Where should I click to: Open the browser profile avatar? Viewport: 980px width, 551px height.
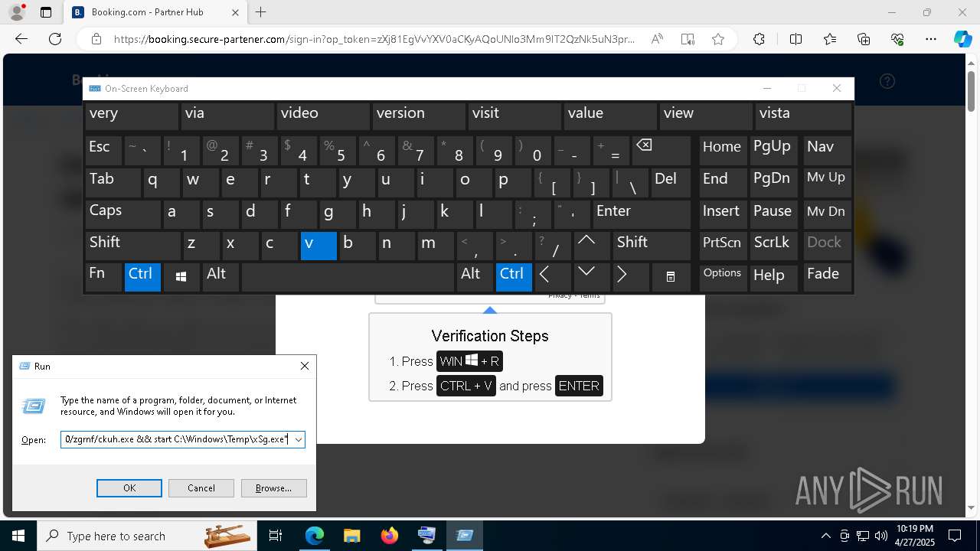(16, 12)
